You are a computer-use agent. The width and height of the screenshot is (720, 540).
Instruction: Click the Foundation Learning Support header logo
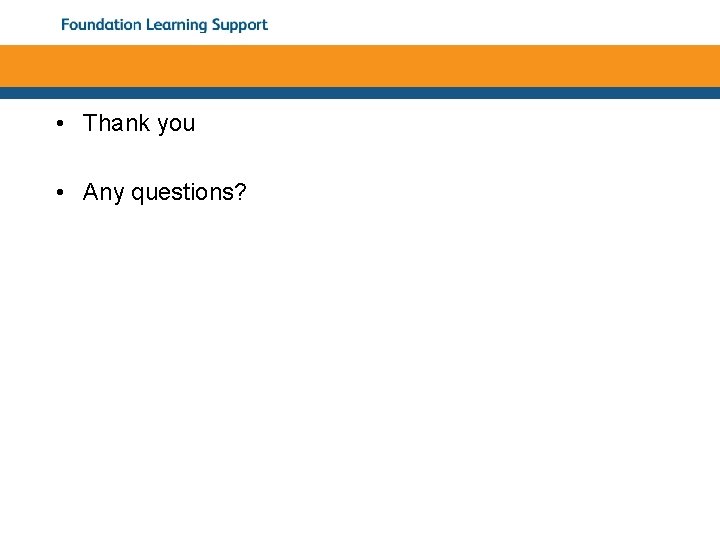tap(164, 25)
